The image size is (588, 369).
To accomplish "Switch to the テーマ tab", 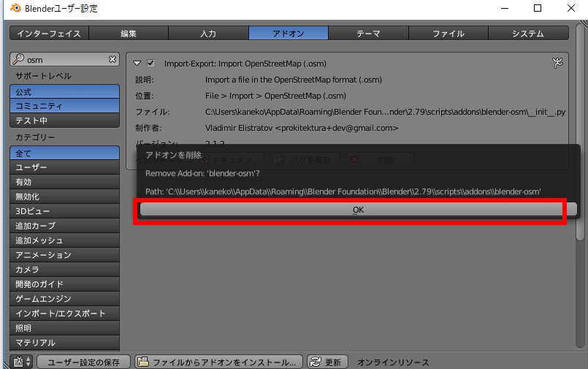I will [x=368, y=34].
